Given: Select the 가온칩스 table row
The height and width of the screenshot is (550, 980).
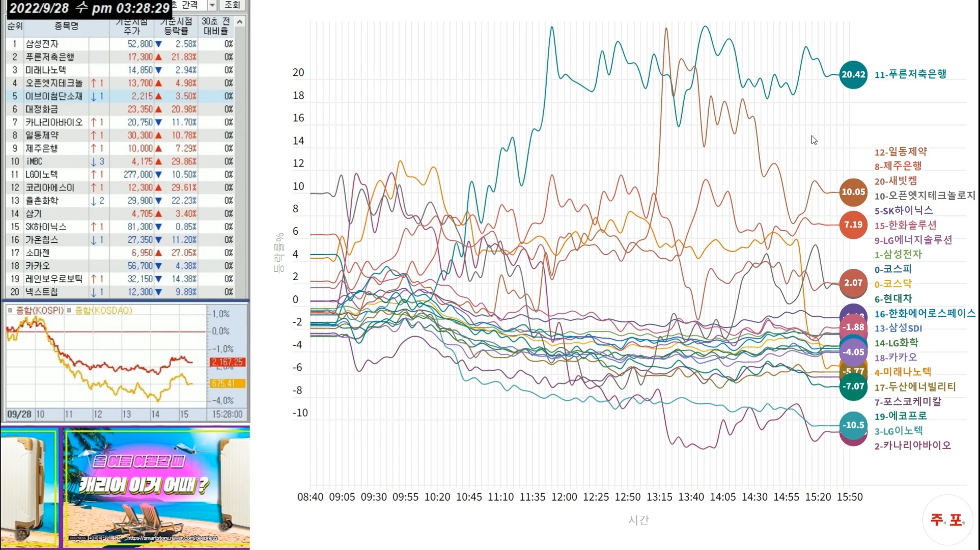Looking at the screenshot, I should pos(120,240).
